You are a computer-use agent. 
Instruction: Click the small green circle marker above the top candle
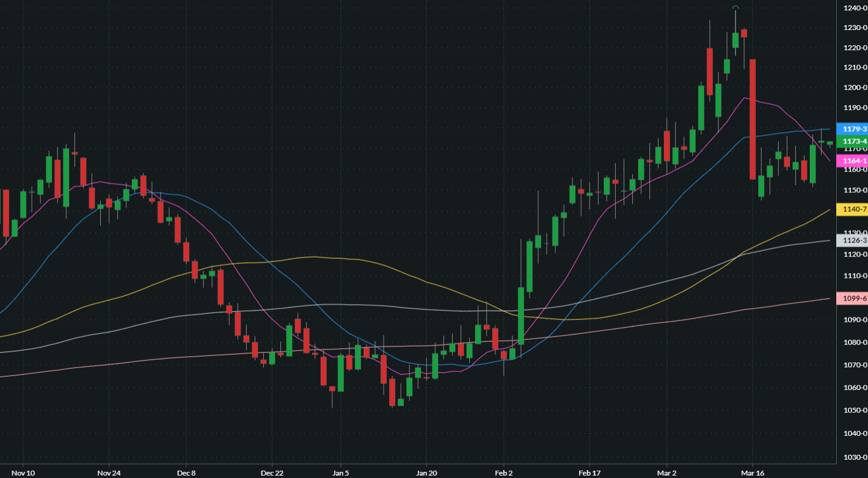(735, 8)
